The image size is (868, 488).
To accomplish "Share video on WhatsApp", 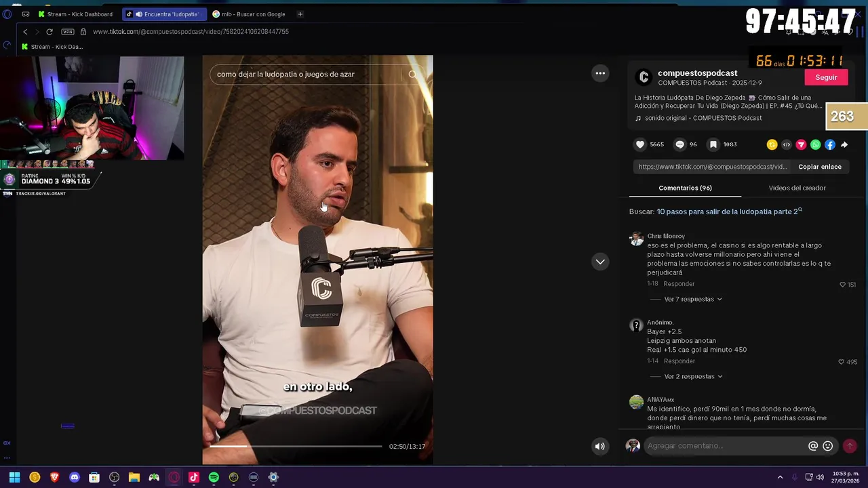I will [815, 144].
